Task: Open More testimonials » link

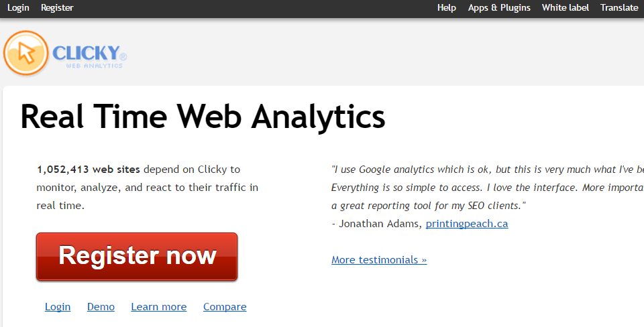Action: click(x=379, y=260)
